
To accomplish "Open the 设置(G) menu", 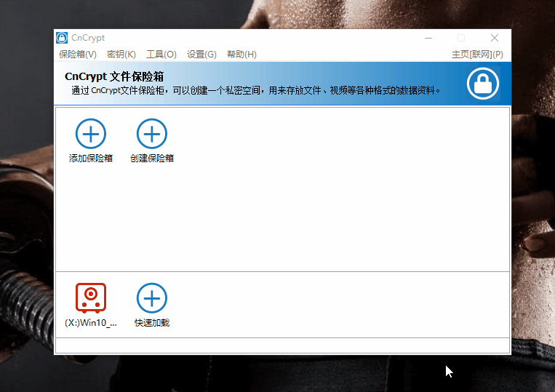I will tap(201, 55).
